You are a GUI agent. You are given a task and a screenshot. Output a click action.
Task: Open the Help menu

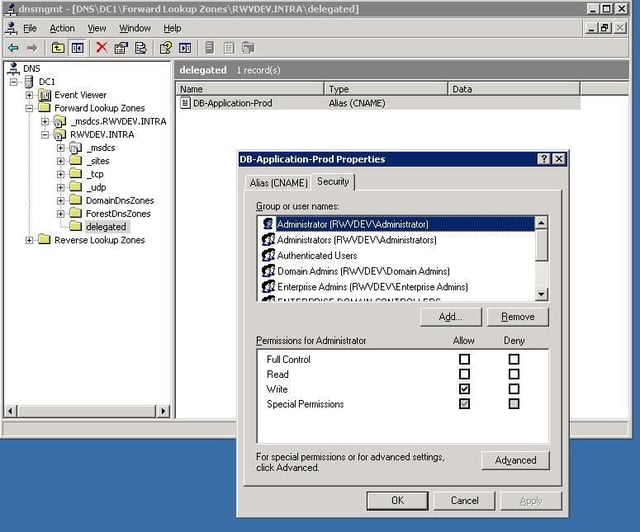172,28
